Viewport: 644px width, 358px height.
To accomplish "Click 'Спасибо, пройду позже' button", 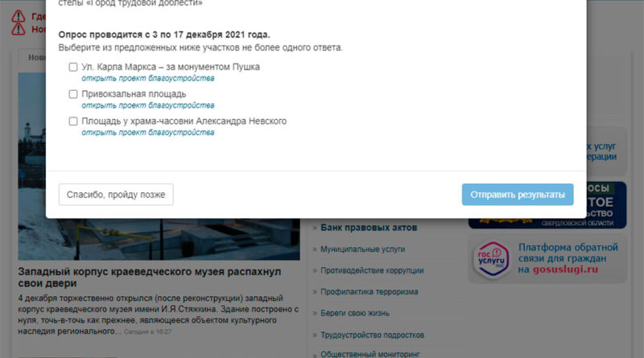I will coord(116,195).
